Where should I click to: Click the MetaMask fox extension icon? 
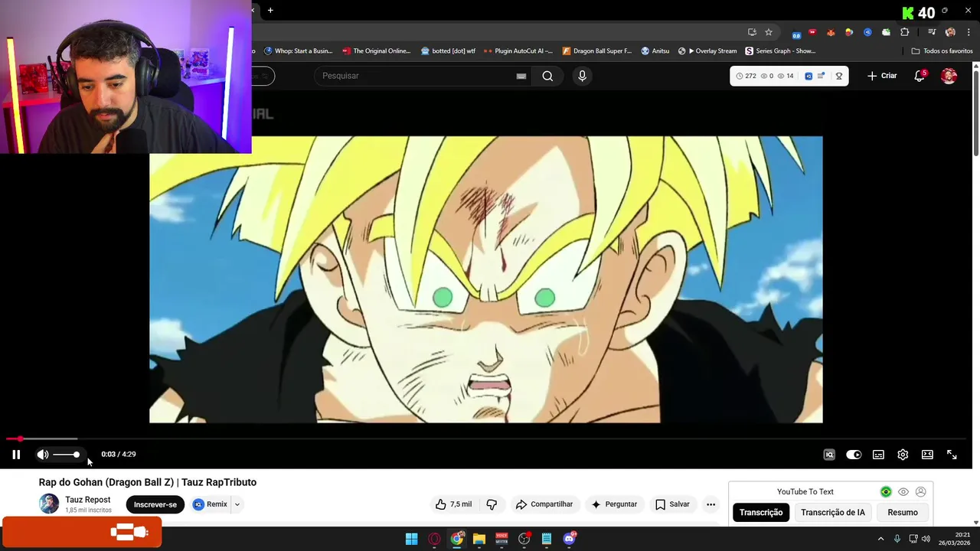point(831,32)
